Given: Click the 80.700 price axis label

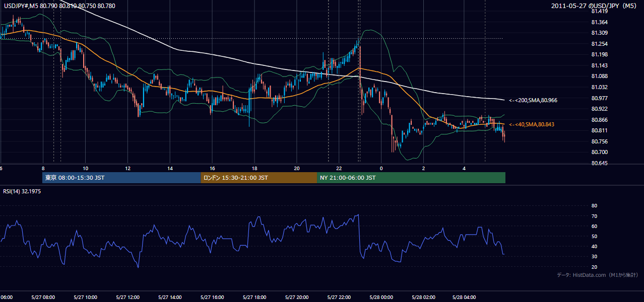Looking at the screenshot, I should click(x=600, y=152).
